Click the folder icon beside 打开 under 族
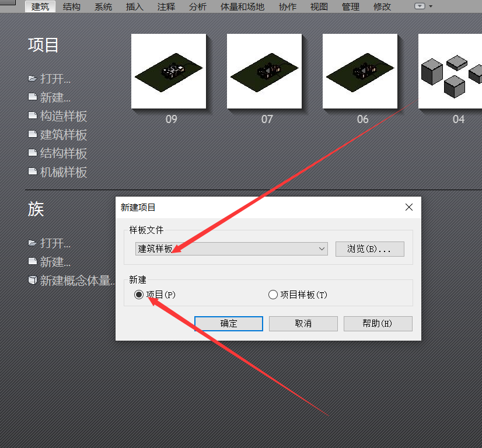The image size is (482, 448). coord(33,243)
